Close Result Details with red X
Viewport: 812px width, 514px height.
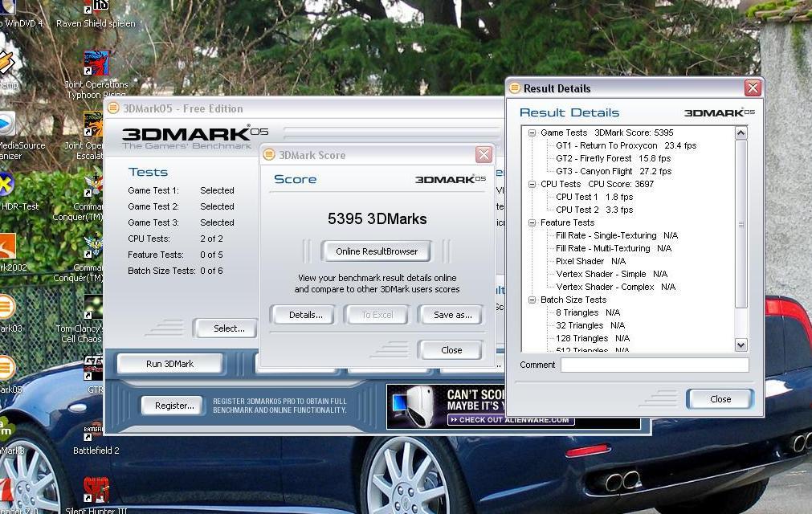click(753, 88)
